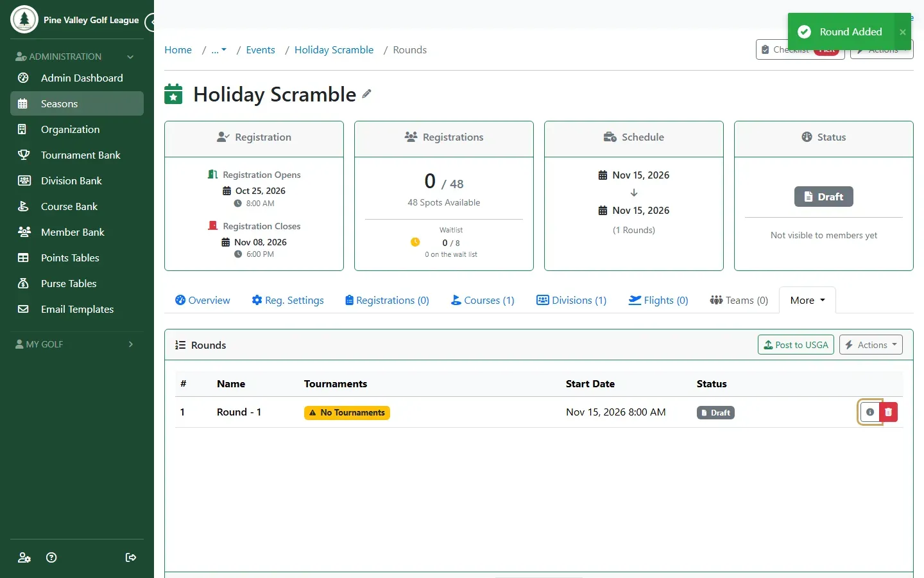Click the Admin Dashboard gauge icon

(23, 78)
